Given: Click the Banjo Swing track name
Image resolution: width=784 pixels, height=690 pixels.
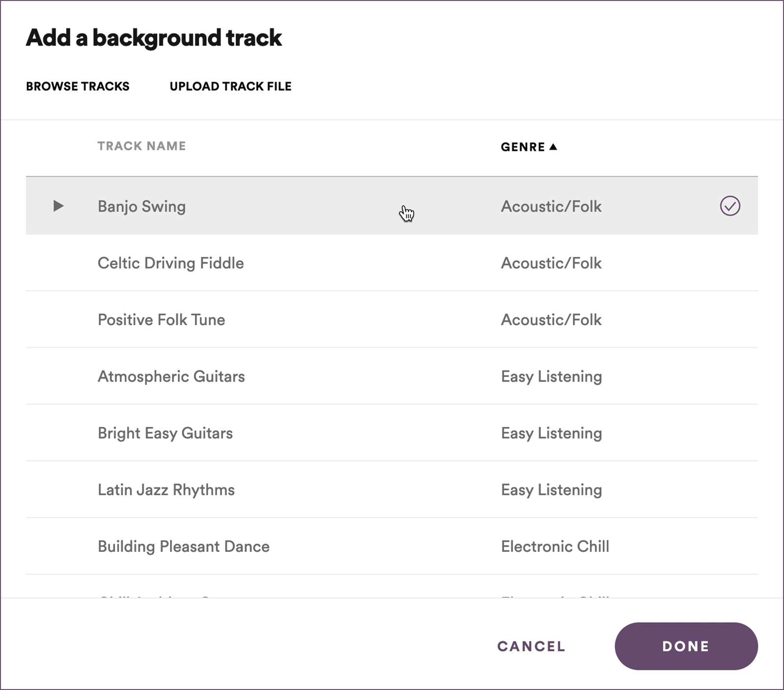Looking at the screenshot, I should tap(142, 206).
